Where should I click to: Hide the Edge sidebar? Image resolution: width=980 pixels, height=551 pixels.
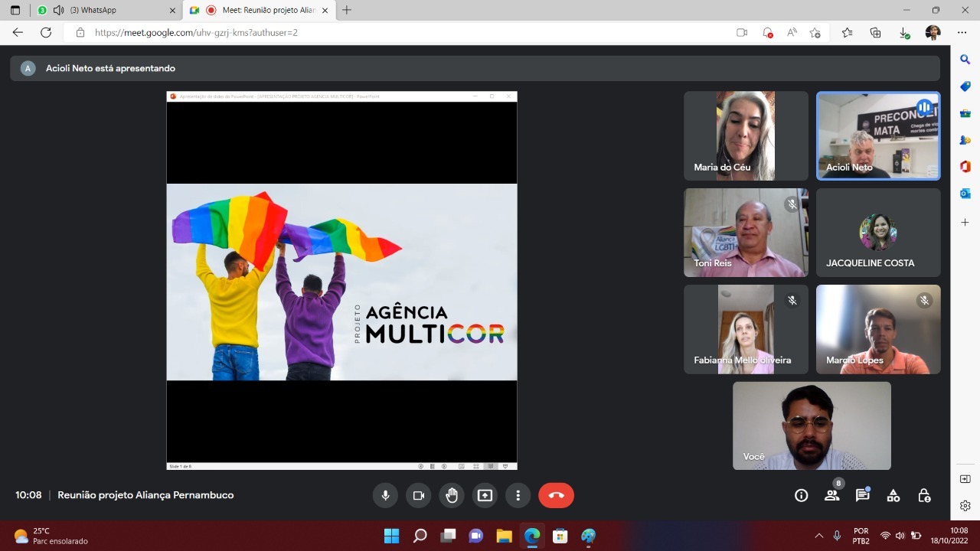click(x=965, y=479)
